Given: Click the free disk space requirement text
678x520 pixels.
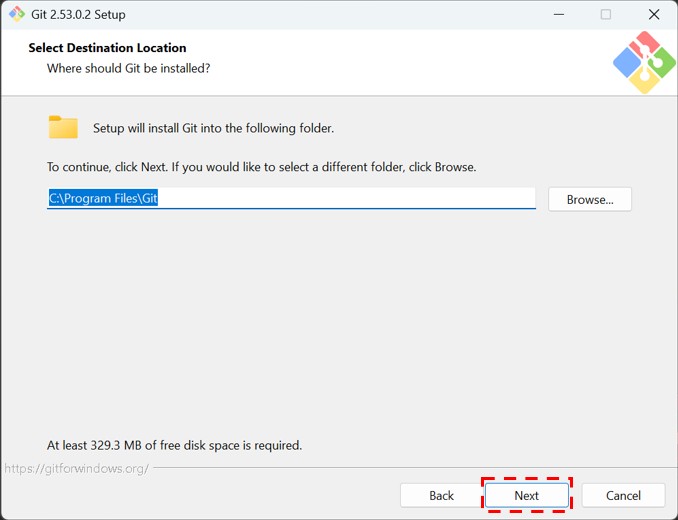Looking at the screenshot, I should coord(174,445).
